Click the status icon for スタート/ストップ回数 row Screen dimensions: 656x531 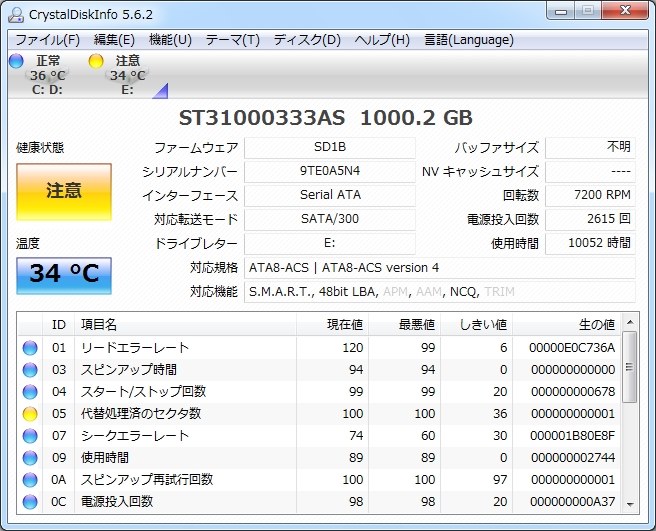click(x=30, y=392)
